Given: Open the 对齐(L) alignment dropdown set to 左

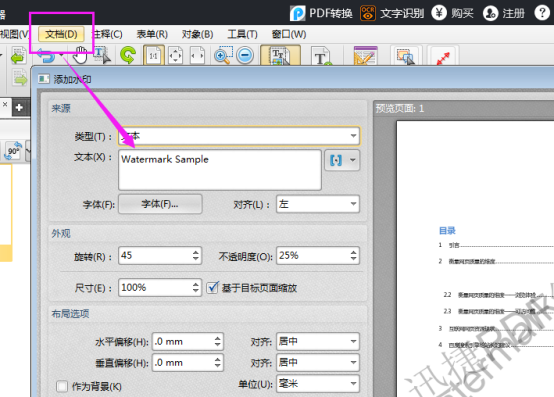Looking at the screenshot, I should point(318,204).
